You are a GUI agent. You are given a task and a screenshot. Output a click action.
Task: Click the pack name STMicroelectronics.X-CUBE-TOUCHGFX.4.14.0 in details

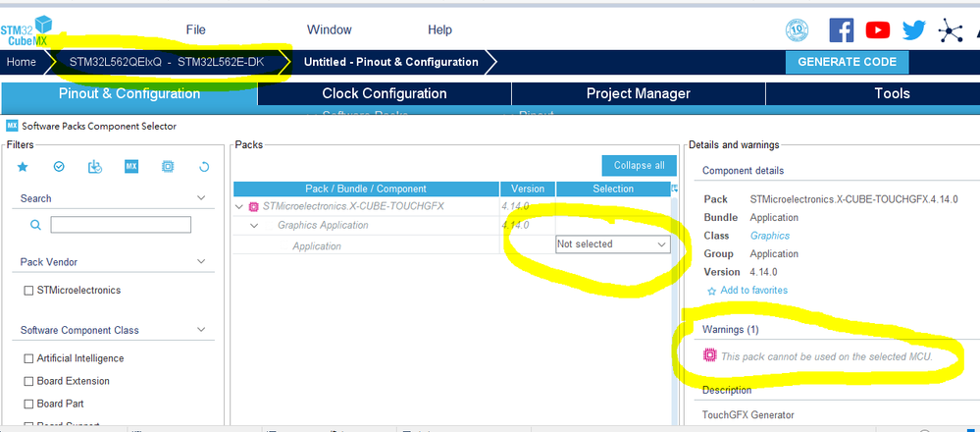(853, 199)
